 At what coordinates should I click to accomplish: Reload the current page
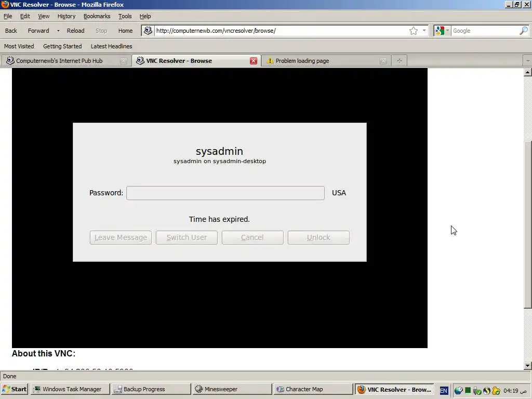tap(75, 31)
